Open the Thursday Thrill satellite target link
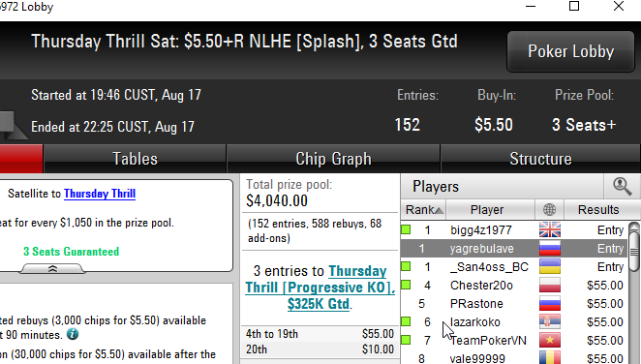Image resolution: width=641 pixels, height=364 pixels. (x=100, y=194)
